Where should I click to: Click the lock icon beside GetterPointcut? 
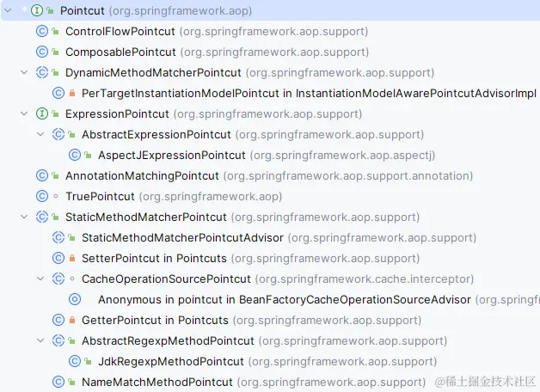point(72,320)
